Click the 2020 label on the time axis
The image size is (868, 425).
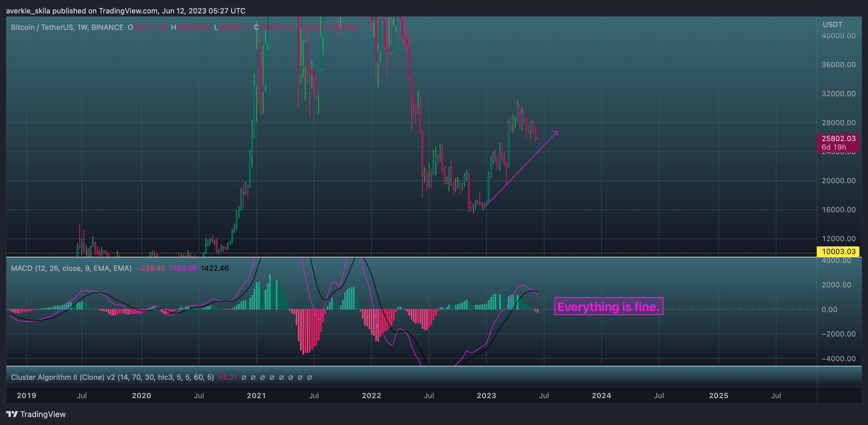point(142,396)
